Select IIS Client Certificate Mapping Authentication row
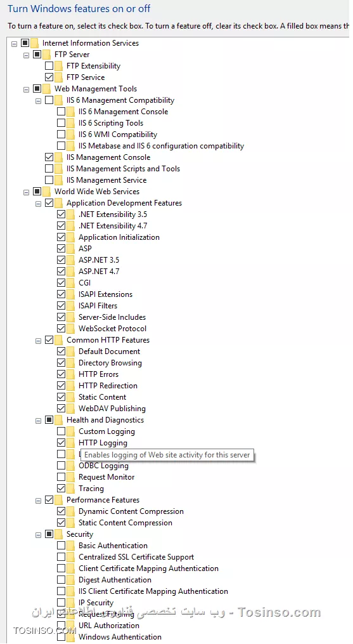Screen dimensions: 353x644 (153, 591)
